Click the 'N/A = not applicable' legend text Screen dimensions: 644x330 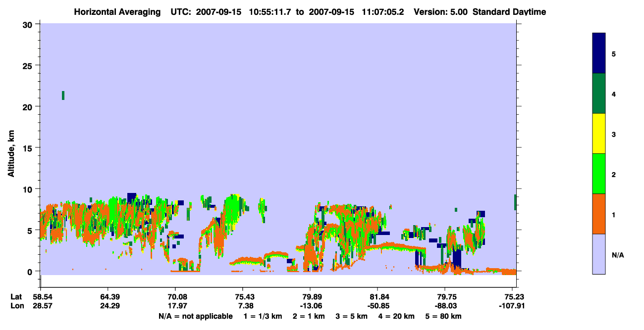(195, 316)
